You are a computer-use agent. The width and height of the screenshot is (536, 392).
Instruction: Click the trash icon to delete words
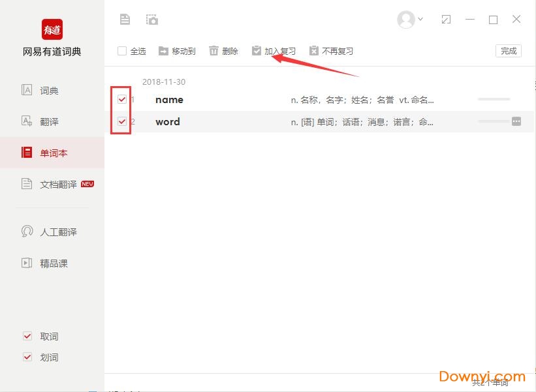(x=213, y=51)
